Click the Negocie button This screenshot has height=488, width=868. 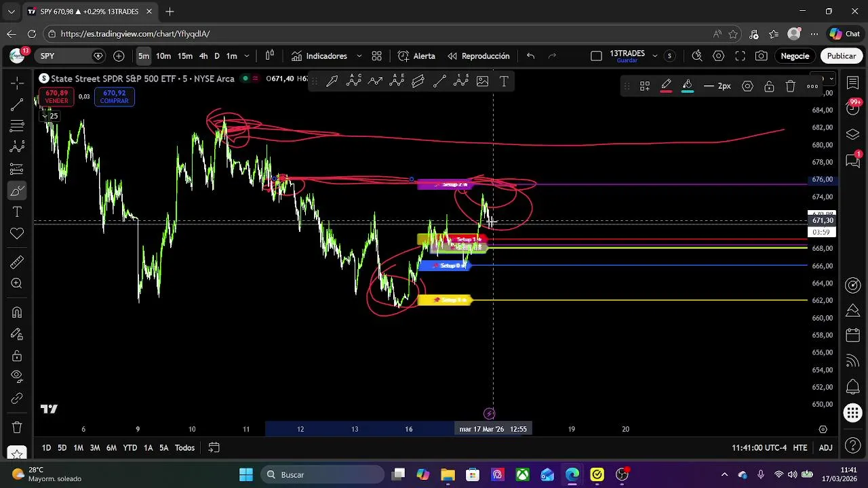795,56
